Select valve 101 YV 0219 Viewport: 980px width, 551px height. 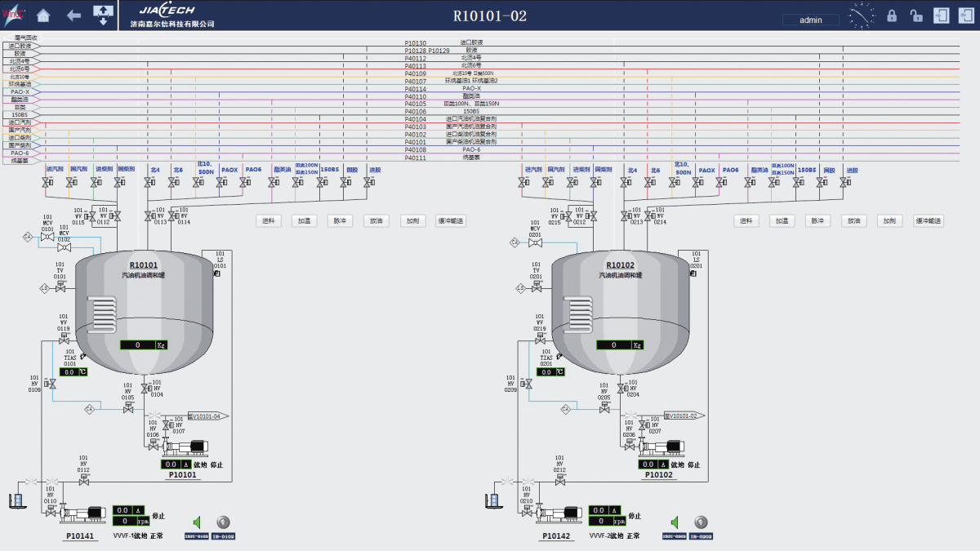pos(540,338)
